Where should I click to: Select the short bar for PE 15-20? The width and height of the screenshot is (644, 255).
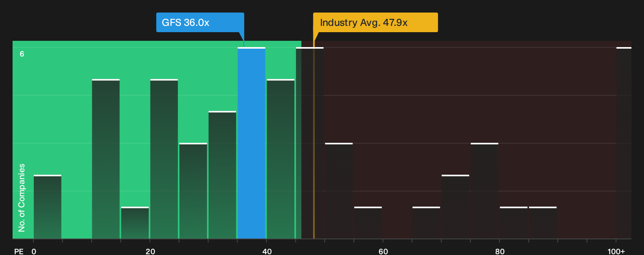(x=135, y=222)
